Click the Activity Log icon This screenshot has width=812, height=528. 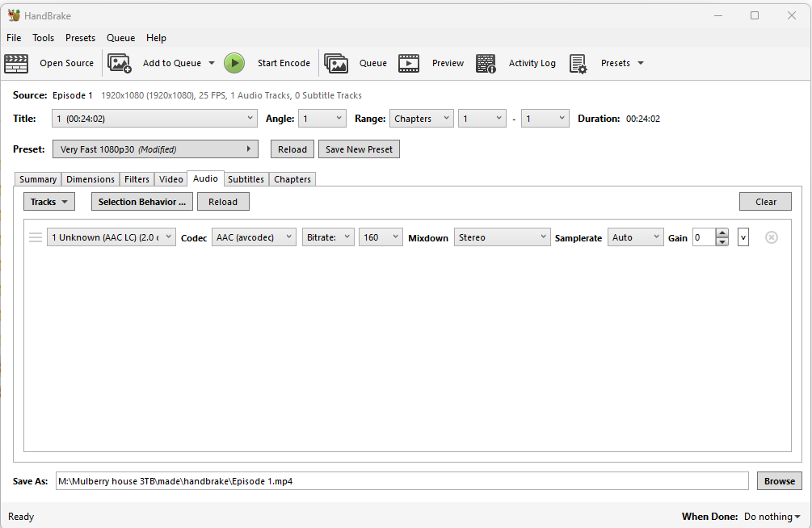pos(486,63)
